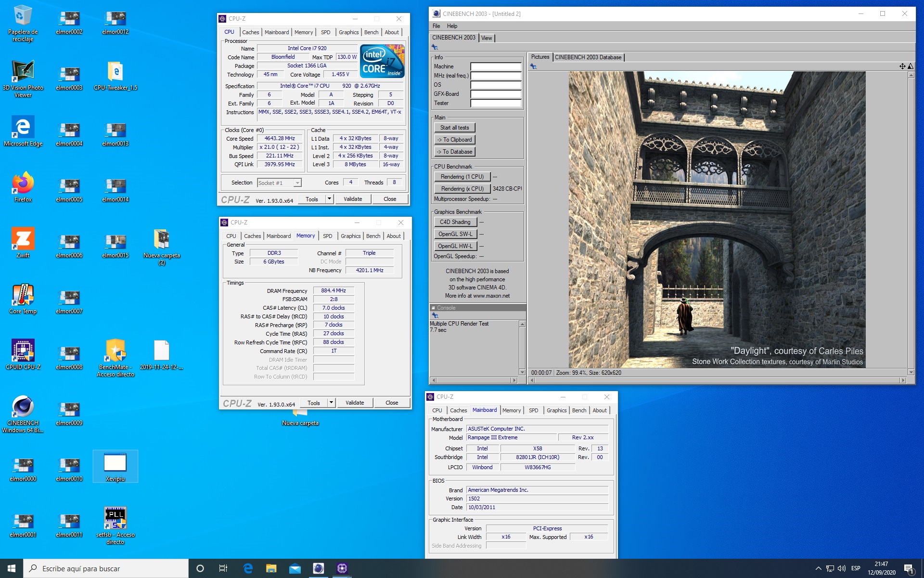The height and width of the screenshot is (578, 924).
Task: Click console horizontal scrollbar
Action: click(x=474, y=380)
